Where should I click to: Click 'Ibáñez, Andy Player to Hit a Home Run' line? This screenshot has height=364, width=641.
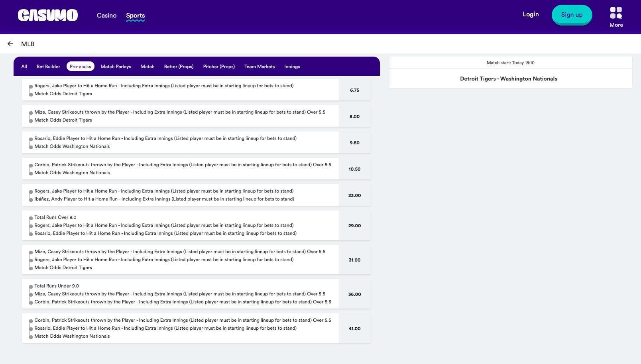tap(164, 199)
